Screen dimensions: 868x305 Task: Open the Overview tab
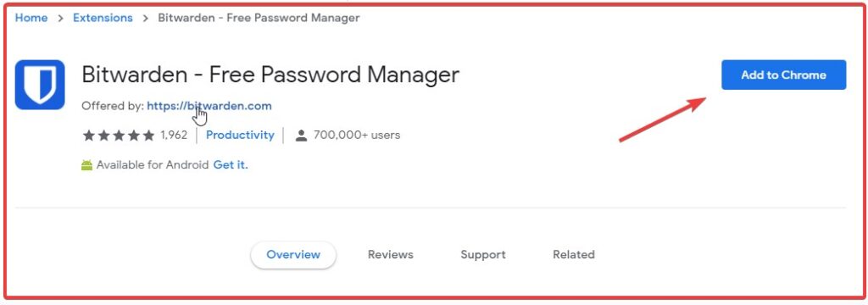(x=293, y=255)
